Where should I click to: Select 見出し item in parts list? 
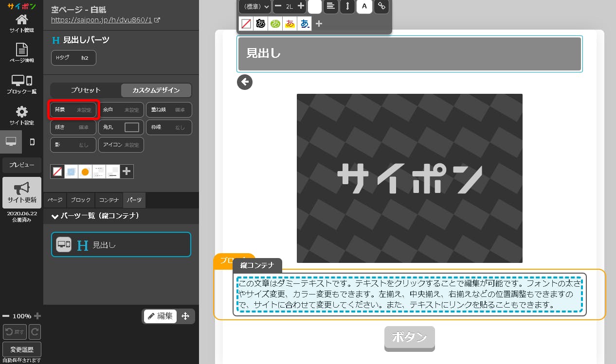[x=121, y=244]
